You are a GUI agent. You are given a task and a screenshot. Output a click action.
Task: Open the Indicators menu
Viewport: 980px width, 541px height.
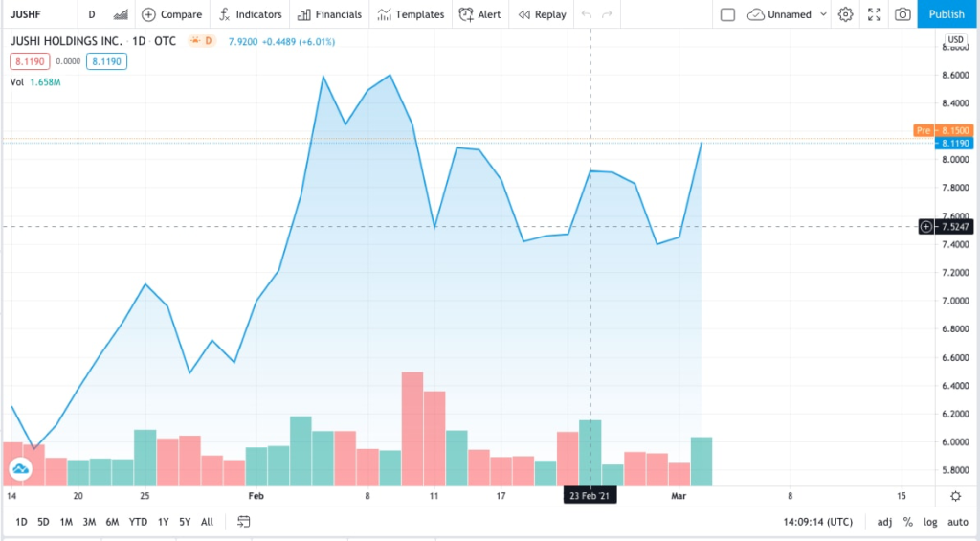[250, 13]
